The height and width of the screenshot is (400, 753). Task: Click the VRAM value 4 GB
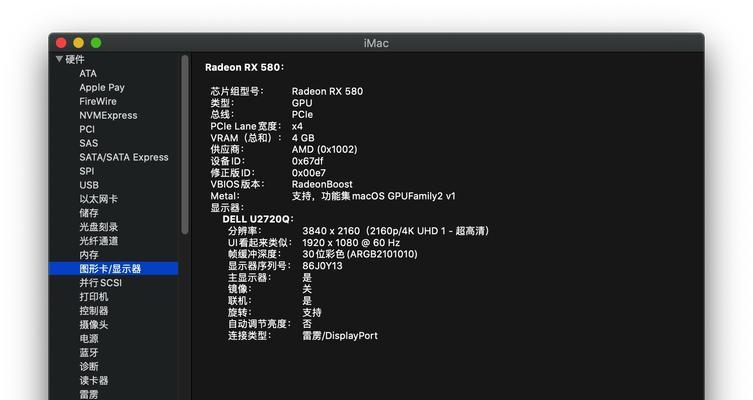tap(303, 138)
